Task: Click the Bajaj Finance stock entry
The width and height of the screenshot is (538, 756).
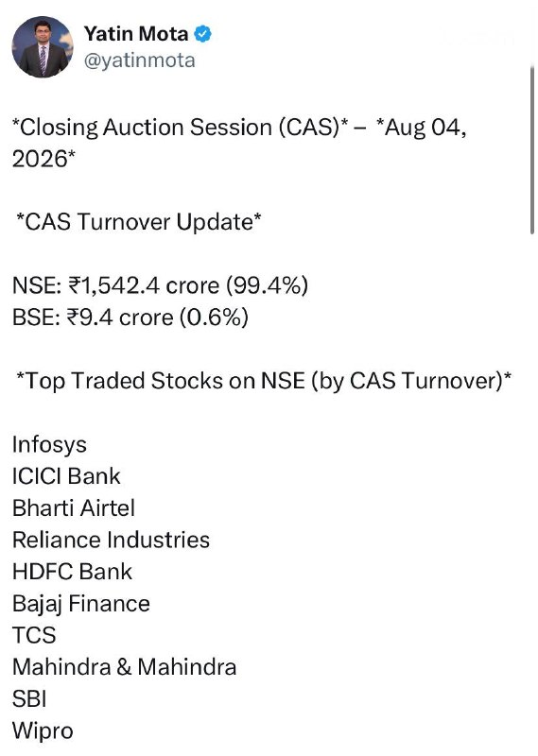Action: 81,604
